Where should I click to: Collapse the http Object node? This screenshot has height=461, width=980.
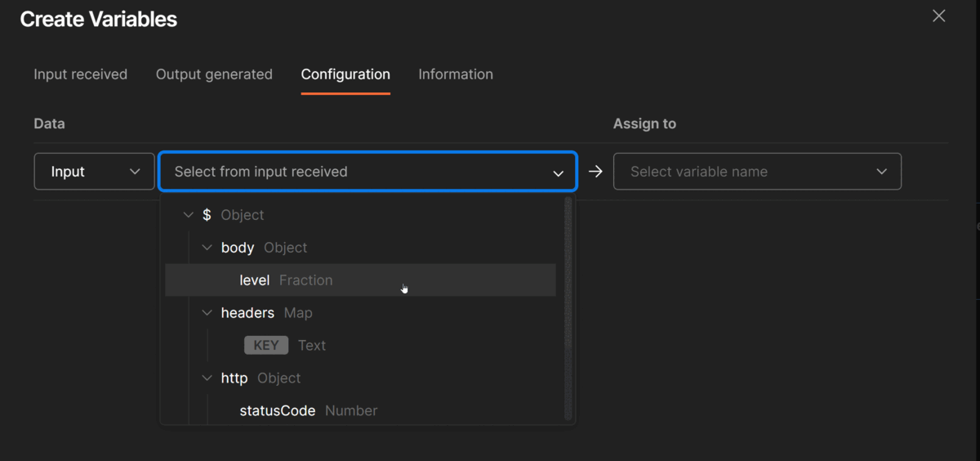[207, 378]
